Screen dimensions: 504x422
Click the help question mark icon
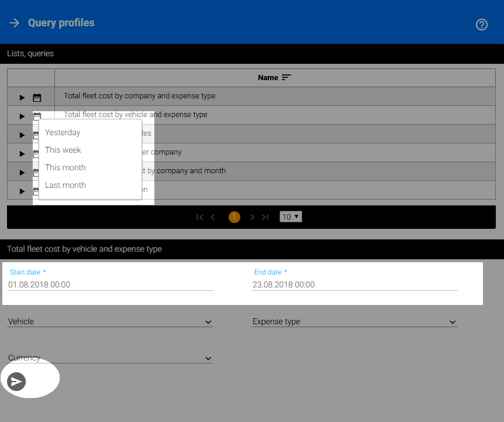(482, 25)
